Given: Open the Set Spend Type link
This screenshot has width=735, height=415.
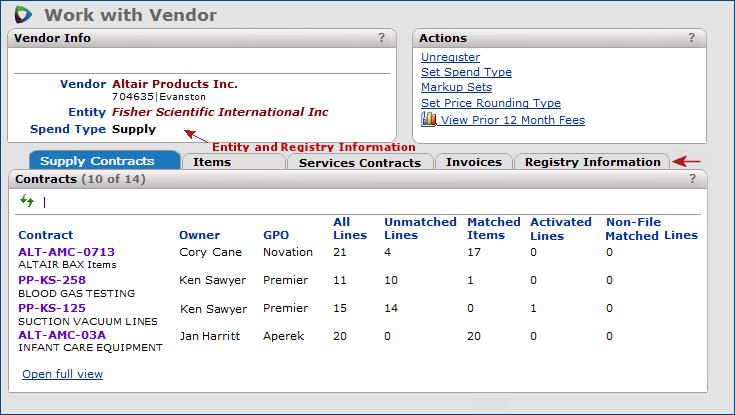Looking at the screenshot, I should tap(466, 72).
